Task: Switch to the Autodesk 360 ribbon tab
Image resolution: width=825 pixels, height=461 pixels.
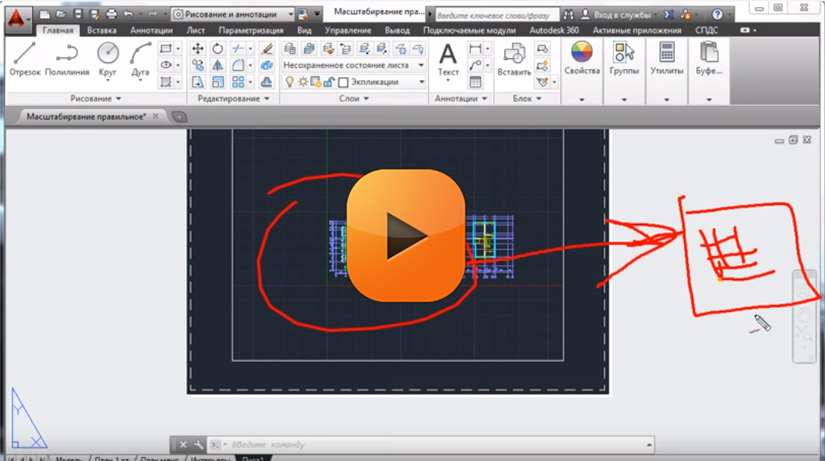Action: coord(554,31)
